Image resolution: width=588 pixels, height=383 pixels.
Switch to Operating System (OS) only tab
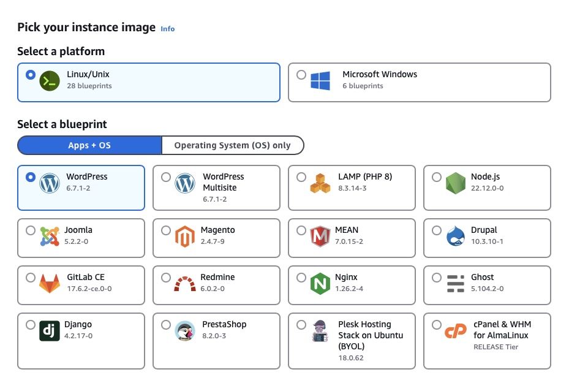point(233,145)
